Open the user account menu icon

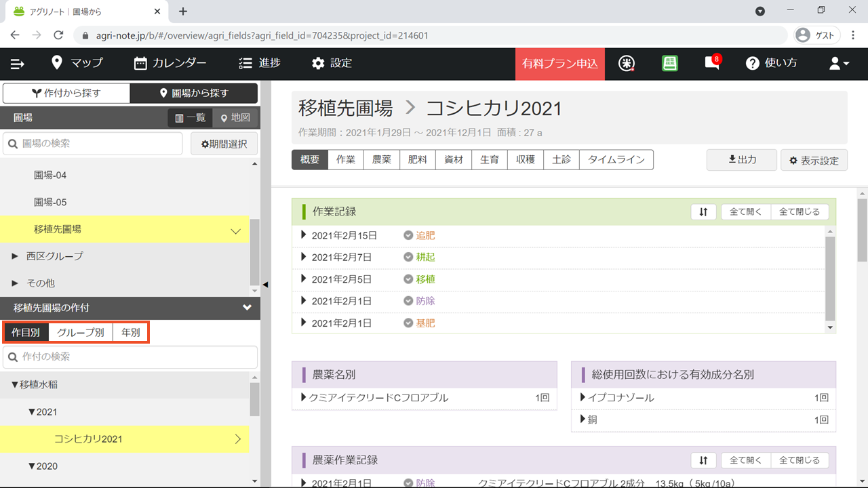pyautogui.click(x=839, y=63)
